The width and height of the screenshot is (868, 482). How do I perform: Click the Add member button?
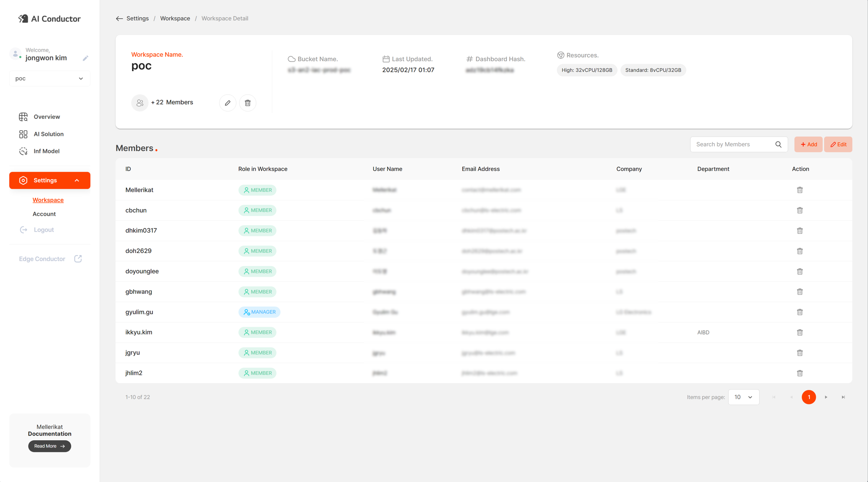809,144
